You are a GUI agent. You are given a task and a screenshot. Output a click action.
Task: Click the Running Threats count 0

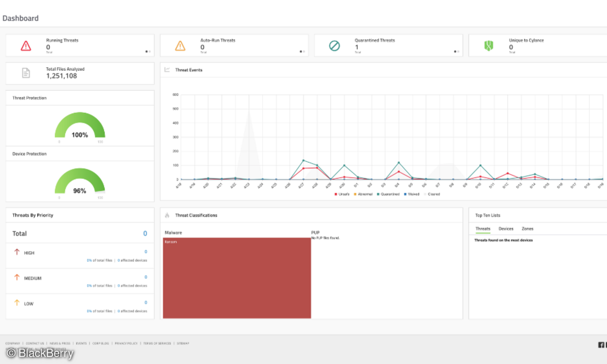coord(48,47)
